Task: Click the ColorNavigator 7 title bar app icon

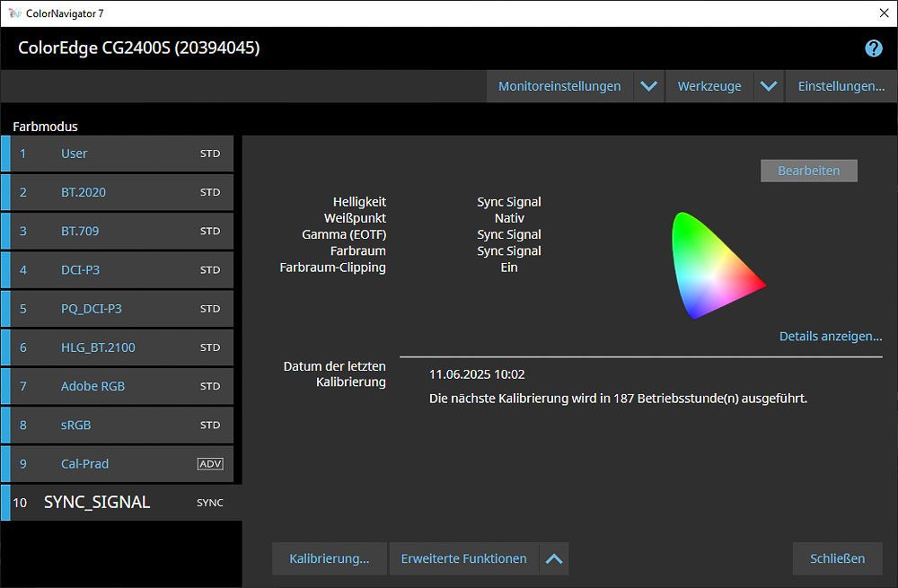Action: click(14, 13)
